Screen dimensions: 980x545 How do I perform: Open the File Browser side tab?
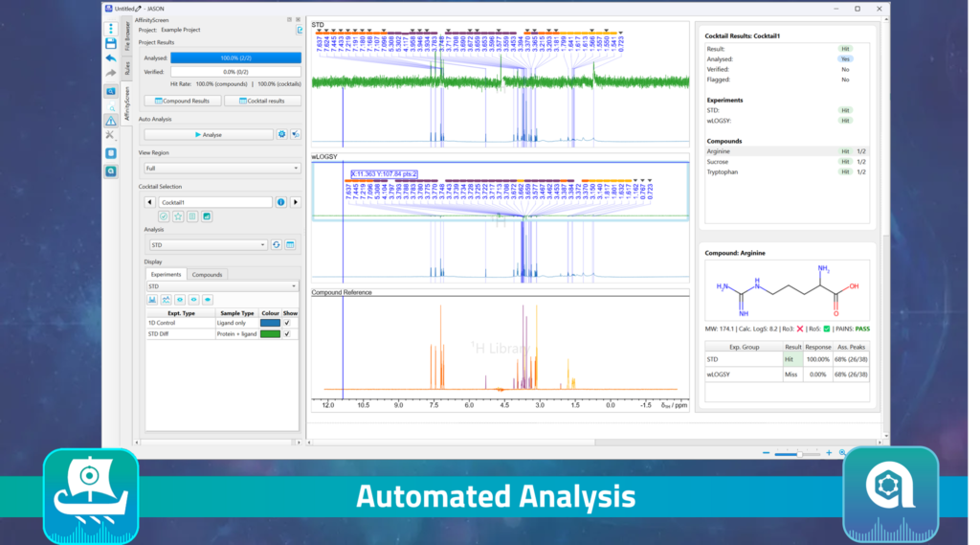coord(128,36)
